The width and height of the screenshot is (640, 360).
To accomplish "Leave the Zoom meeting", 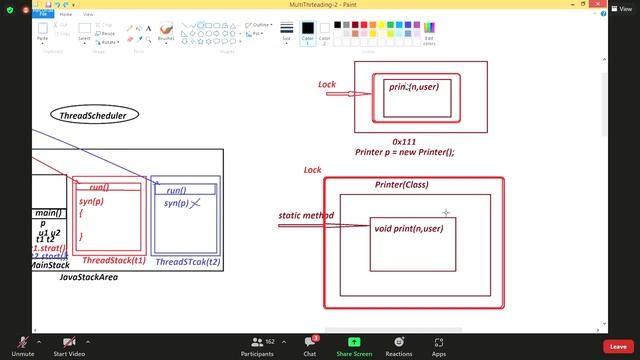I will coord(618,347).
